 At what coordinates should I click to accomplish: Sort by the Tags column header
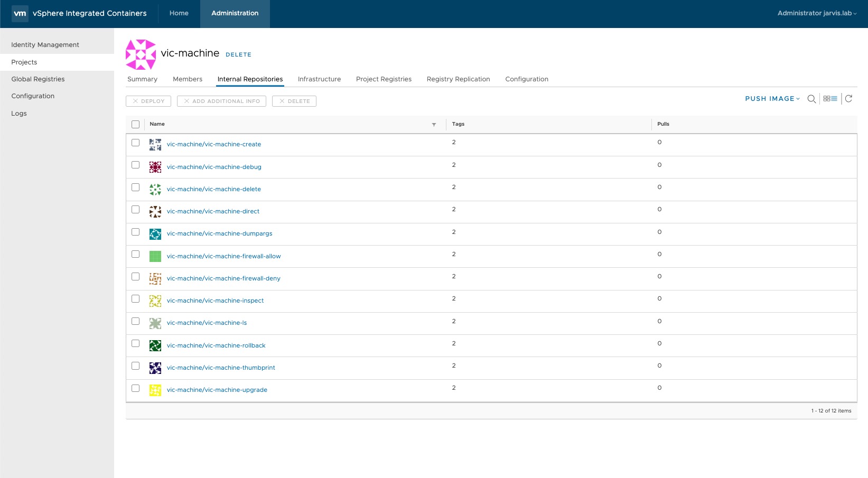[458, 124]
